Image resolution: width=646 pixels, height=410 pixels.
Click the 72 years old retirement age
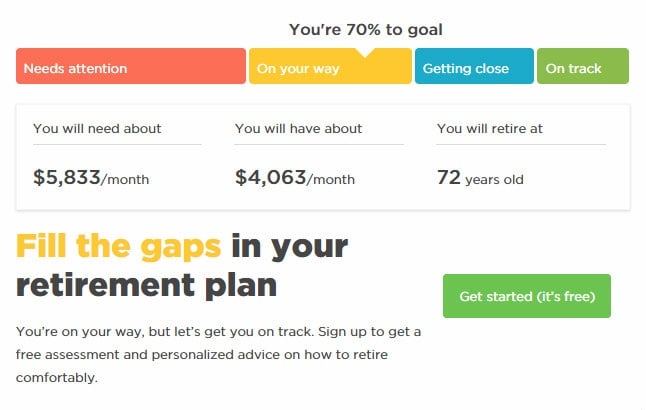tap(480, 178)
